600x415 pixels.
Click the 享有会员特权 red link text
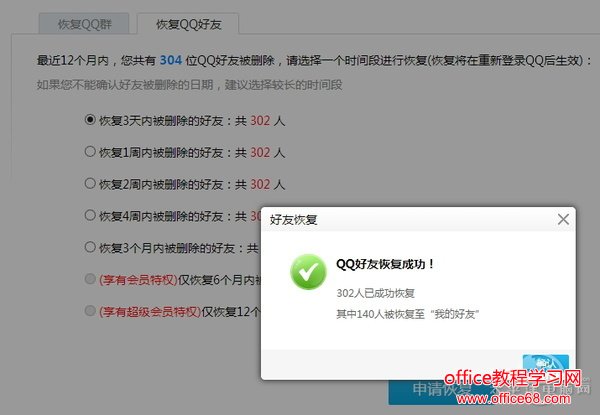pos(138,280)
